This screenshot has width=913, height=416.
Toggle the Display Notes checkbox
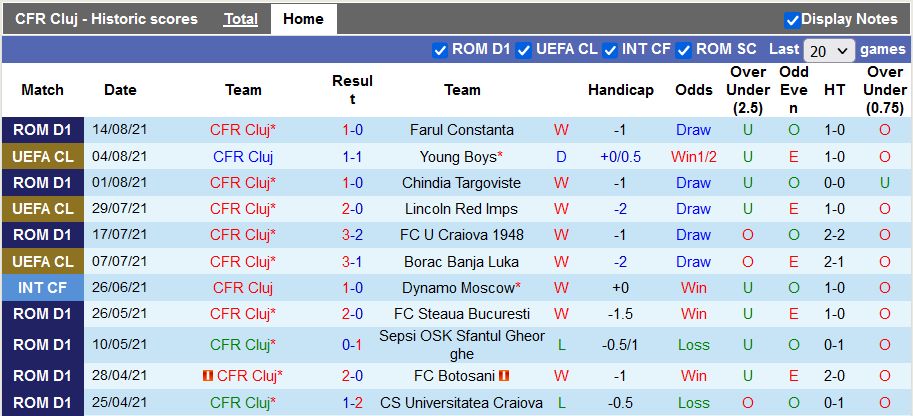pyautogui.click(x=792, y=20)
